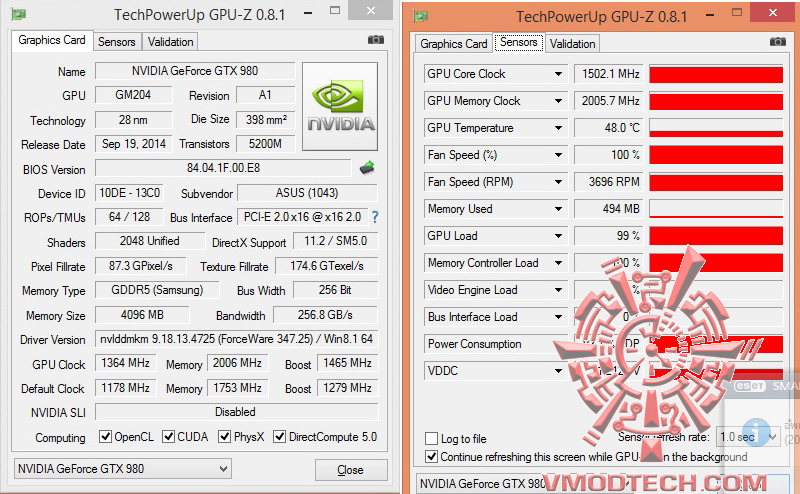Click the 48.0 °C temperature reading

click(x=609, y=128)
